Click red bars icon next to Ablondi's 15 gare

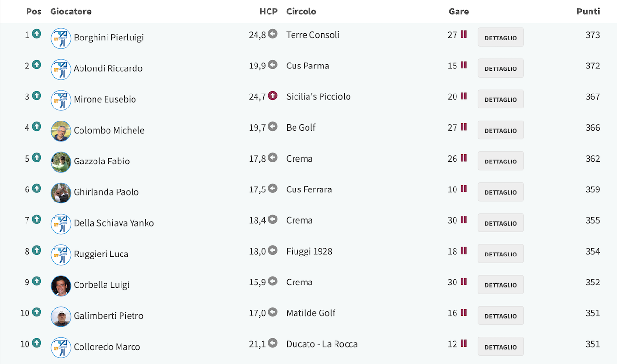pyautogui.click(x=464, y=65)
